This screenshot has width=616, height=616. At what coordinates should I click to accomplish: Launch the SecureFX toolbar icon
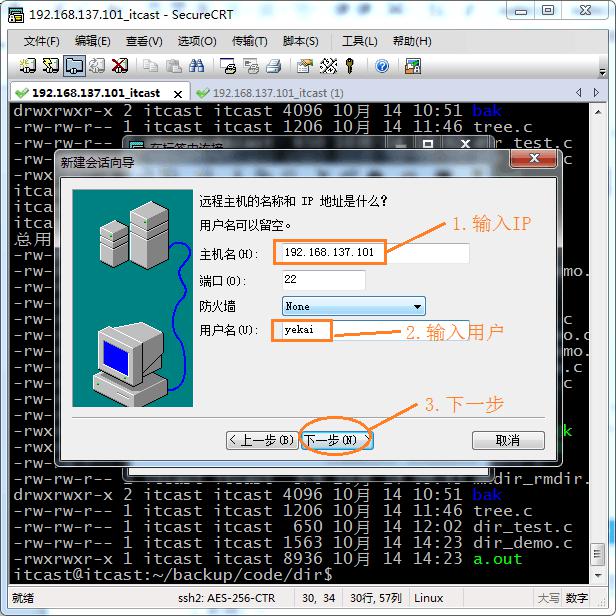[413, 66]
